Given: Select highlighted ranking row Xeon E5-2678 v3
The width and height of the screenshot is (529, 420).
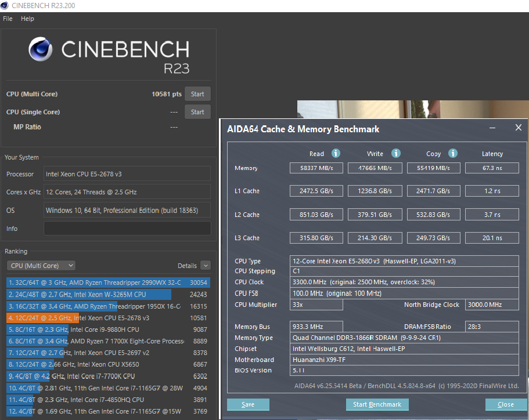Looking at the screenshot, I should pyautogui.click(x=108, y=318).
